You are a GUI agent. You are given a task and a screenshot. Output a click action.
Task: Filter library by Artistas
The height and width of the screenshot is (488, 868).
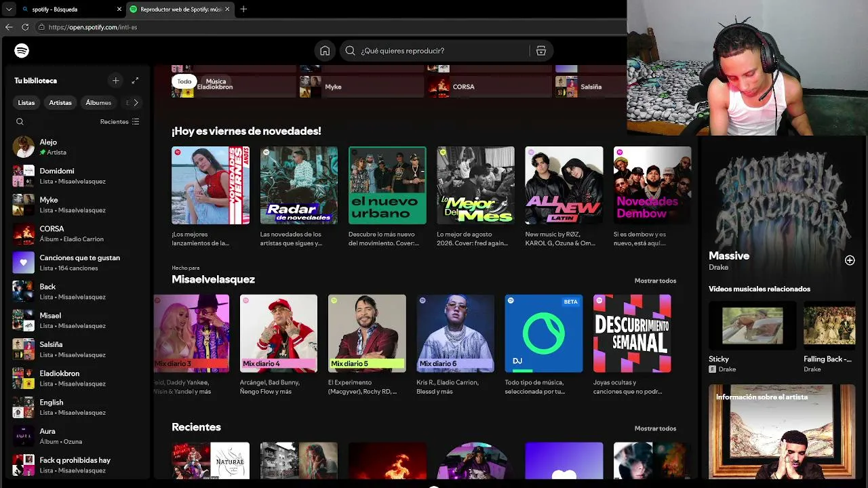(60, 103)
